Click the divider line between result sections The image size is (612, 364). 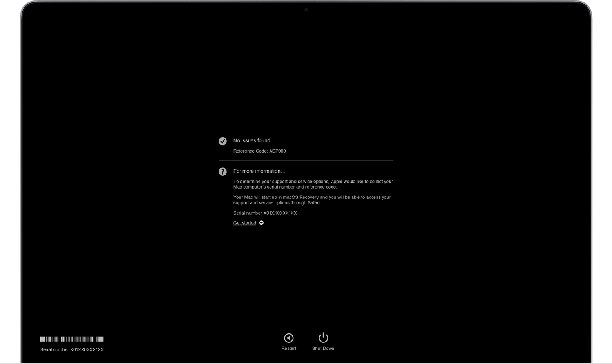[x=306, y=160]
